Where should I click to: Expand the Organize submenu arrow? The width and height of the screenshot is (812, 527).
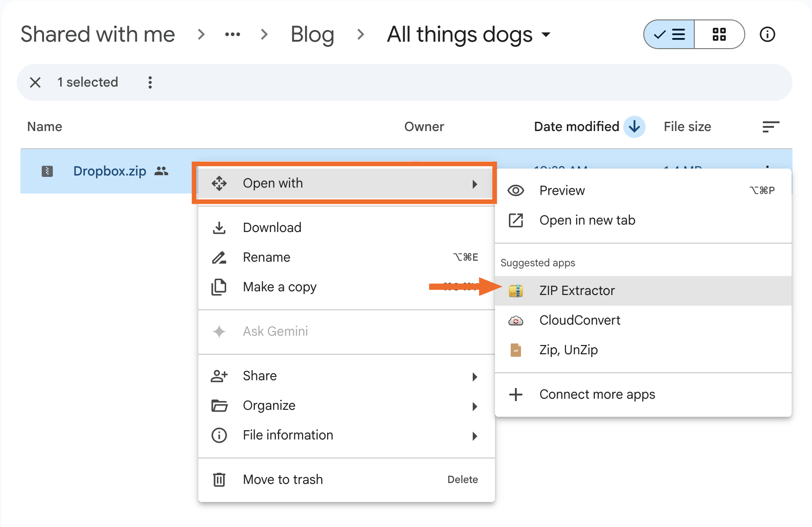pyautogui.click(x=475, y=406)
